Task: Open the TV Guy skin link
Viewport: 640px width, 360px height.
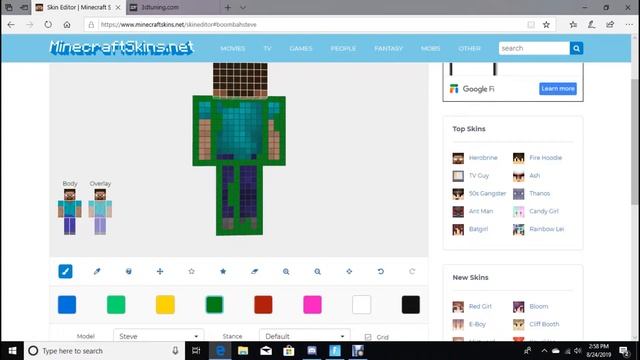Action: pyautogui.click(x=478, y=176)
